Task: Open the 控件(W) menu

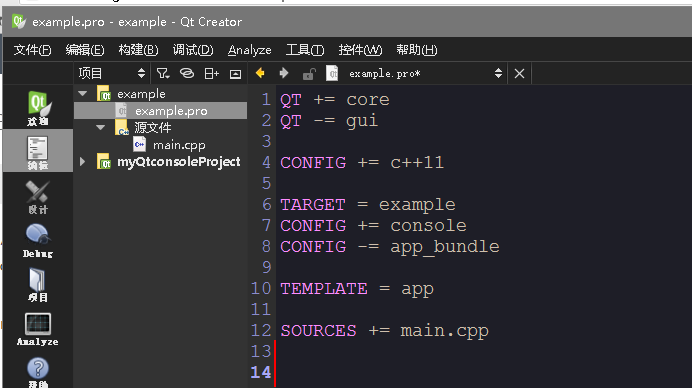Action: coord(360,50)
